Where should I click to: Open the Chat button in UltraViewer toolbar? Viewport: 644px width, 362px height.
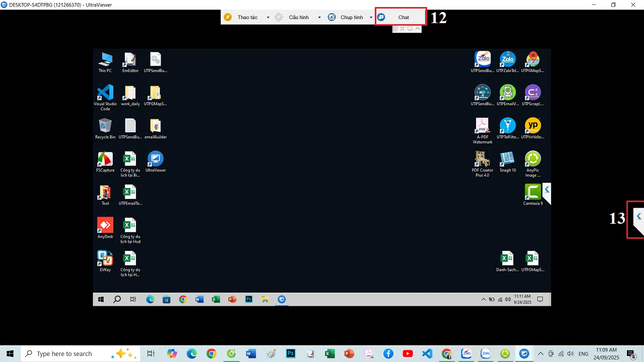[x=400, y=17]
